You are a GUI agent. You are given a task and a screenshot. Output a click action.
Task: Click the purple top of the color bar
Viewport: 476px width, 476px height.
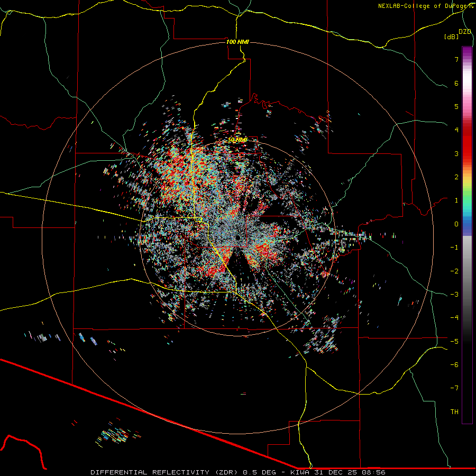pyautogui.click(x=467, y=52)
